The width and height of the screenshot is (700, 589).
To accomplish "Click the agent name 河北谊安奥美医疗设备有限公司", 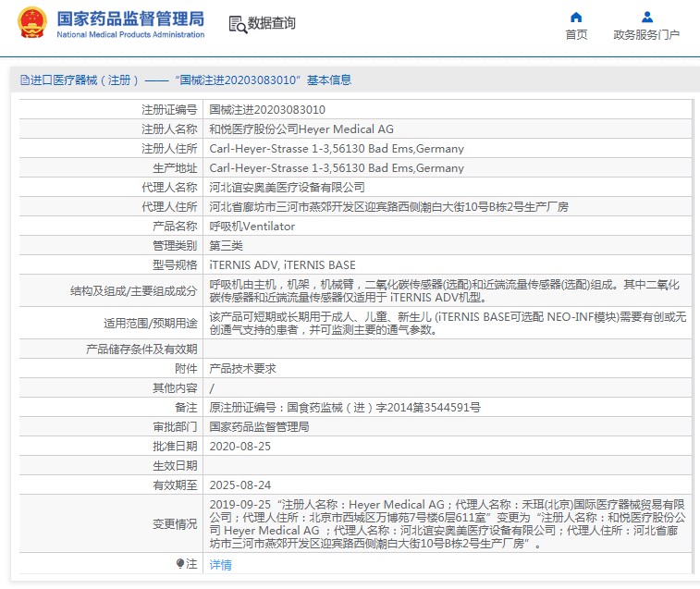I will point(287,187).
